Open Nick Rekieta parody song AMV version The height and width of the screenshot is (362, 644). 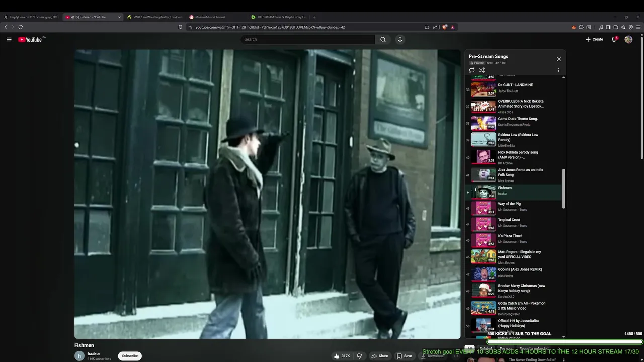click(514, 157)
